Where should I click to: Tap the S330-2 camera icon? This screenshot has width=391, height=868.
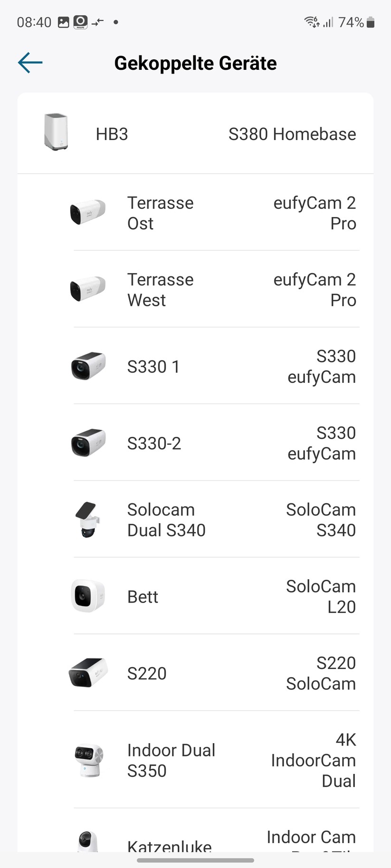88,443
